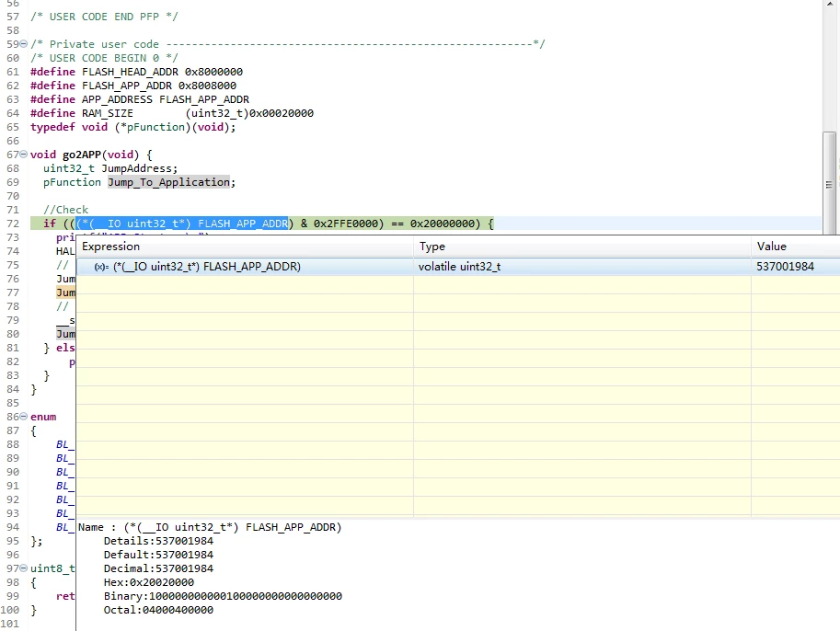Click 'USER CODE END PFP' comment
Image resolution: width=840 pixels, height=631 pixels.
click(x=105, y=17)
